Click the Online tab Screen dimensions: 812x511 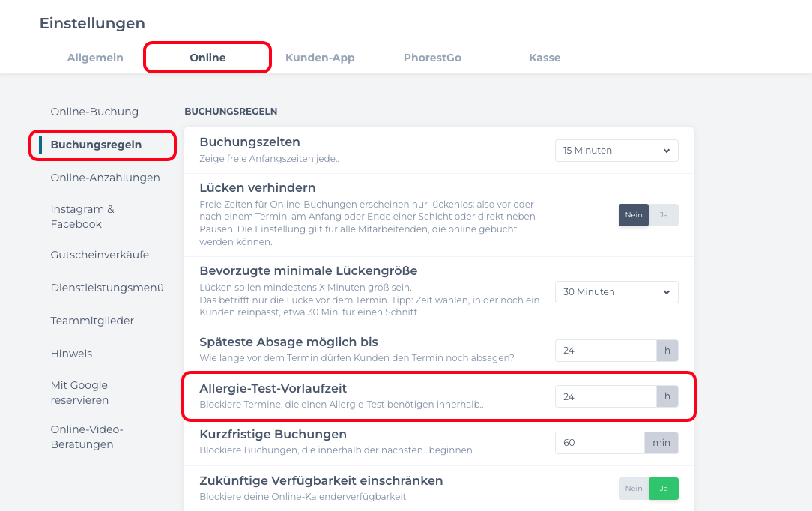click(x=207, y=58)
